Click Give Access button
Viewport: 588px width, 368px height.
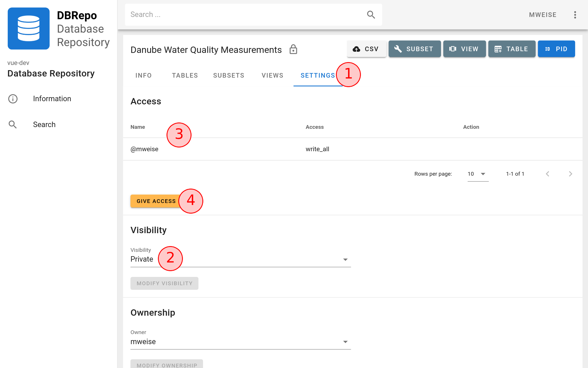point(156,201)
